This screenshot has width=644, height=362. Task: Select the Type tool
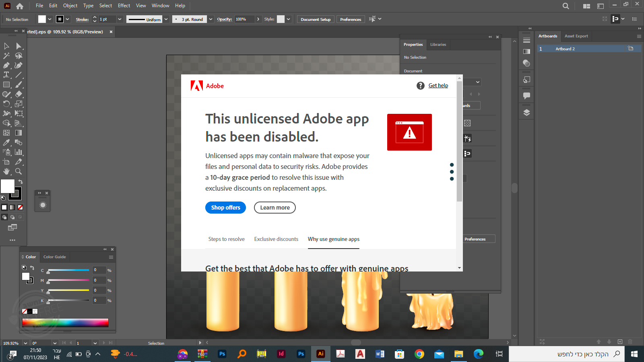coord(6,75)
